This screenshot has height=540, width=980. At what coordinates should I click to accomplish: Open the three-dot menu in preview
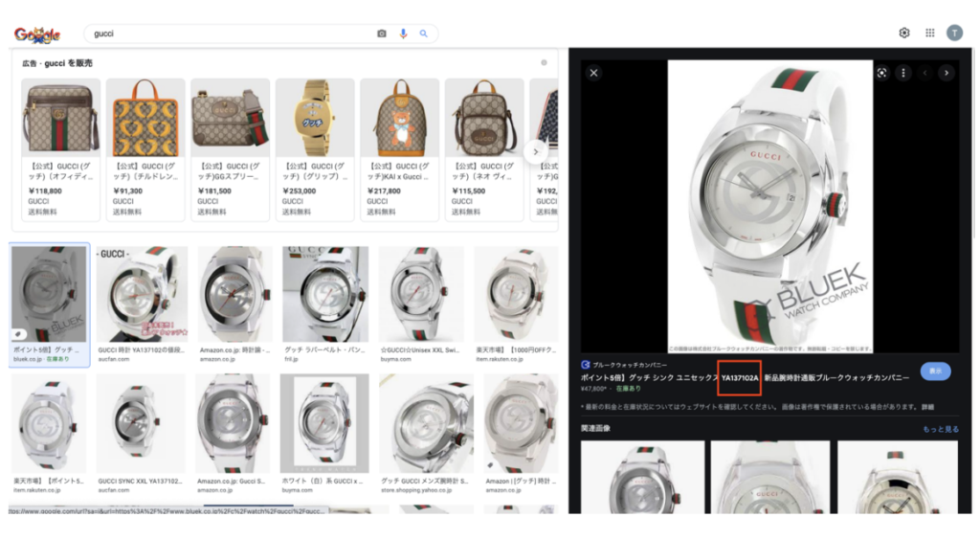pos(902,73)
